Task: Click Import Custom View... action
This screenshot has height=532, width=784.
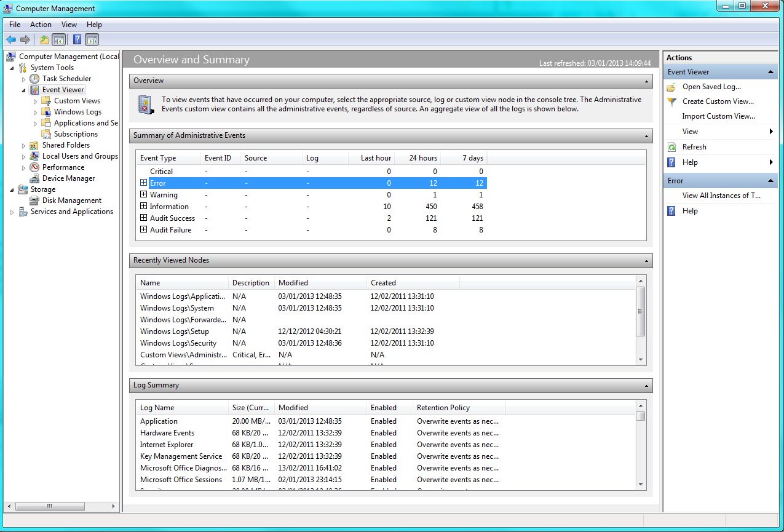Action: click(719, 116)
